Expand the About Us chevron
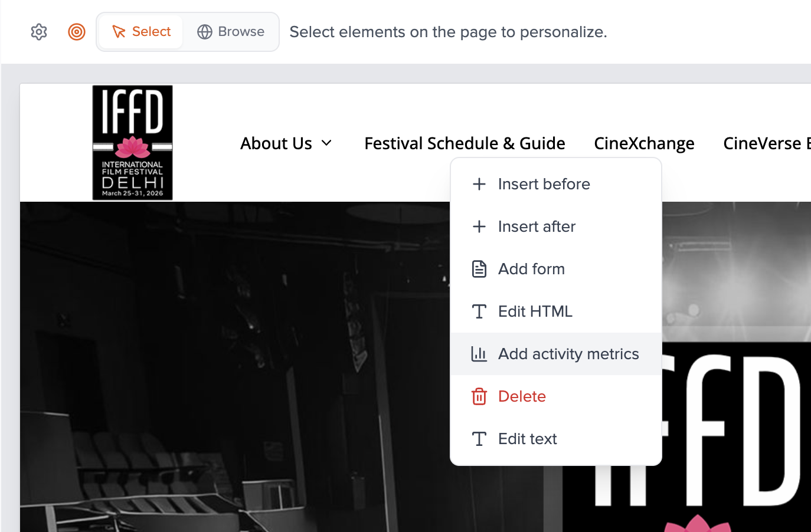 coord(326,143)
